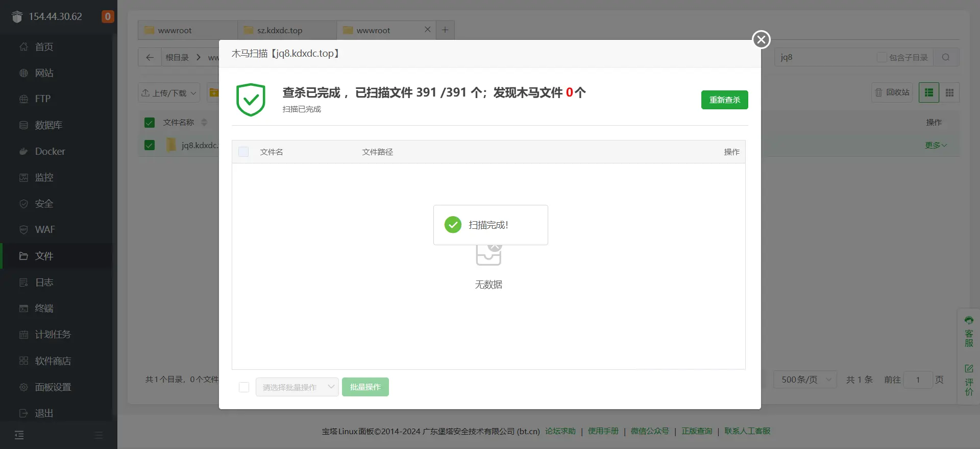Open the 500条/页 page size dropdown

[805, 380]
